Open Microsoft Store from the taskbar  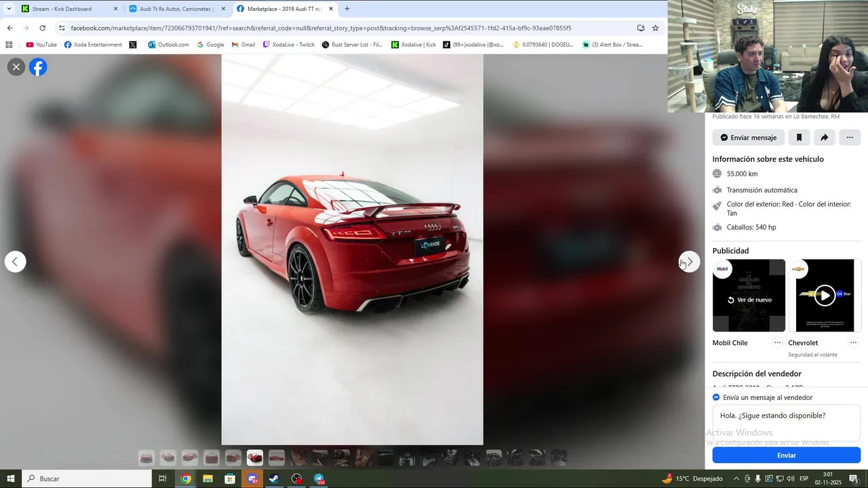tap(230, 479)
